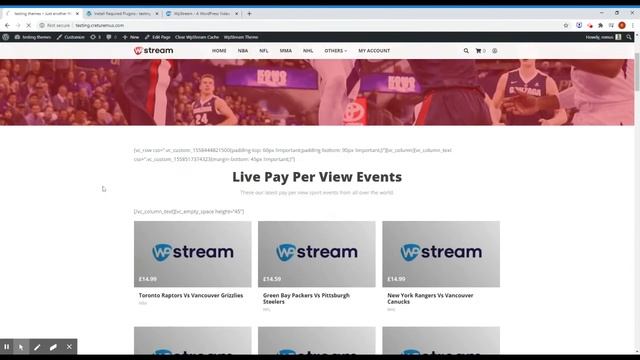Stop page loading with the X button
Screen dimensions: 640x360
click(29, 25)
